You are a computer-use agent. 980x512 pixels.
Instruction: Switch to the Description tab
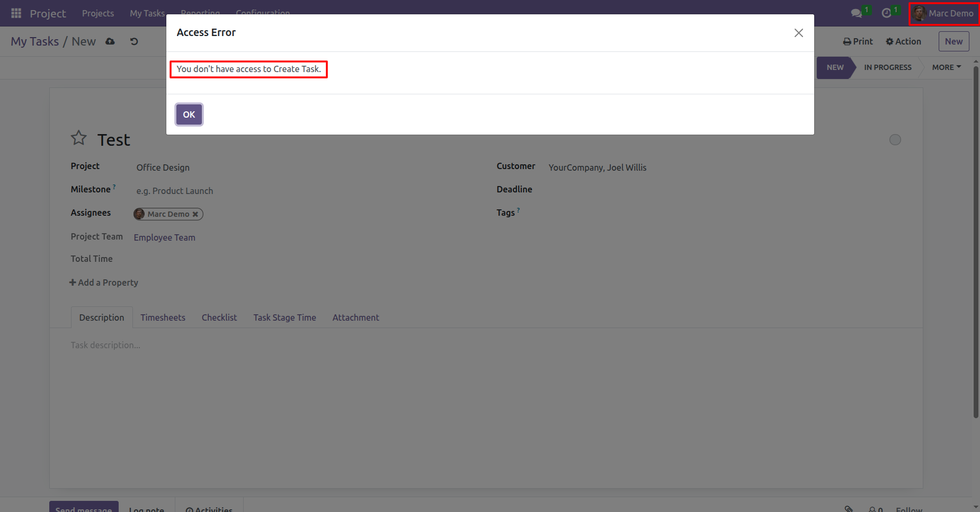(102, 317)
